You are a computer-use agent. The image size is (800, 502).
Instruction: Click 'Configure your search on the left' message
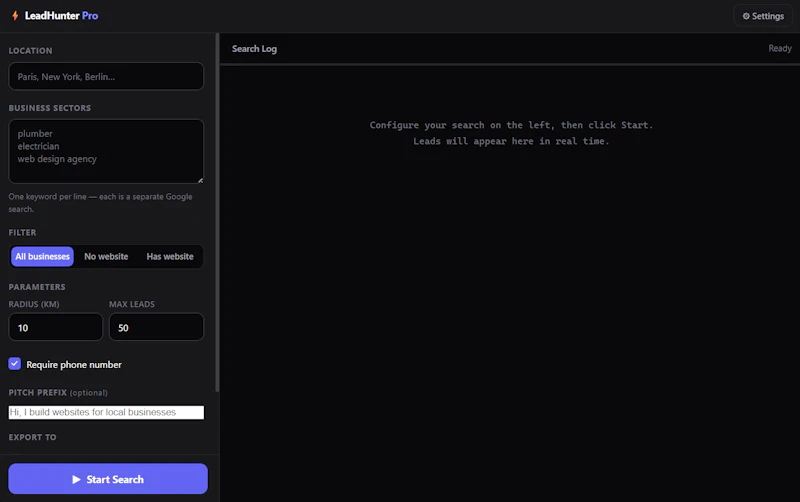pyautogui.click(x=511, y=125)
